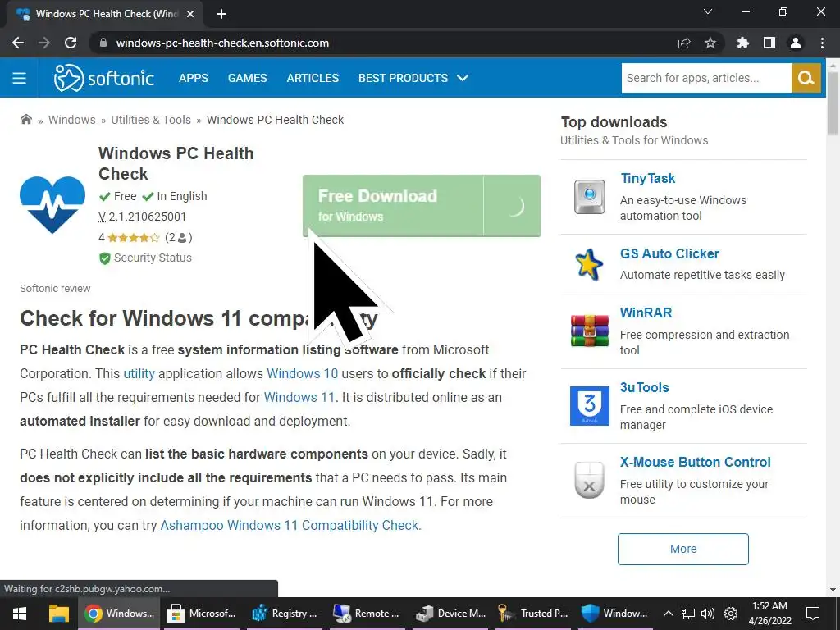Switch to Trusted Platform taskbar item
Screen dimensions: 840x630
click(x=533, y=614)
